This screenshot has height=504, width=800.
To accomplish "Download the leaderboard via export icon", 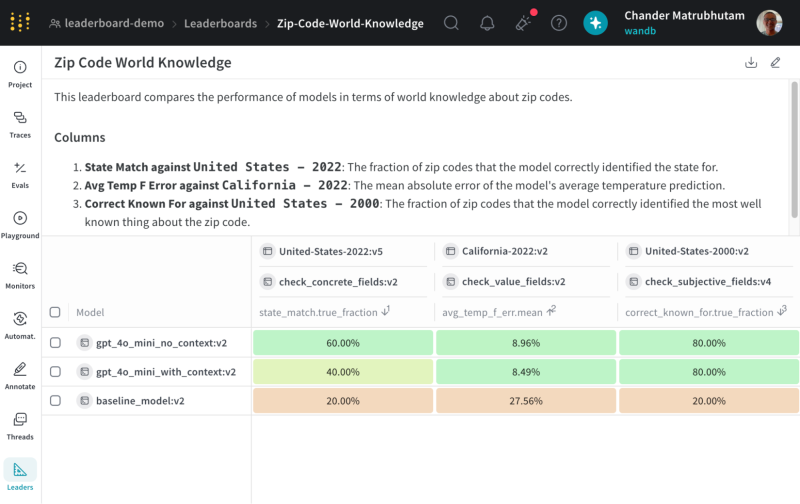I will point(751,62).
